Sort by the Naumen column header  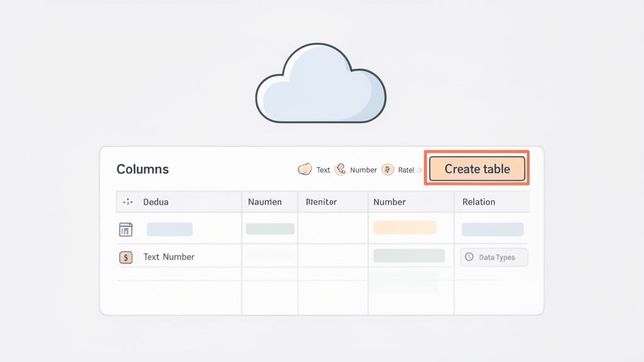point(265,202)
